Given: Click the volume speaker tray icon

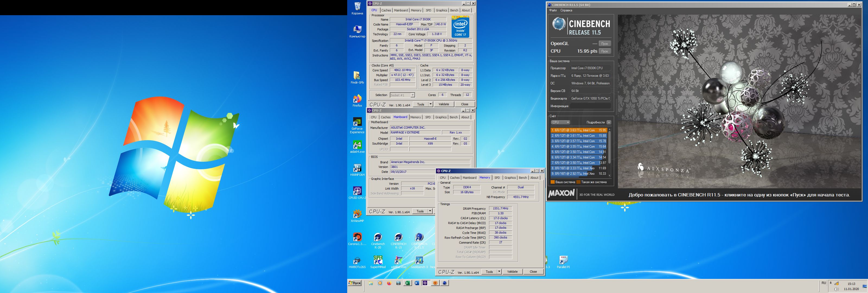Looking at the screenshot, I should pyautogui.click(x=837, y=289).
